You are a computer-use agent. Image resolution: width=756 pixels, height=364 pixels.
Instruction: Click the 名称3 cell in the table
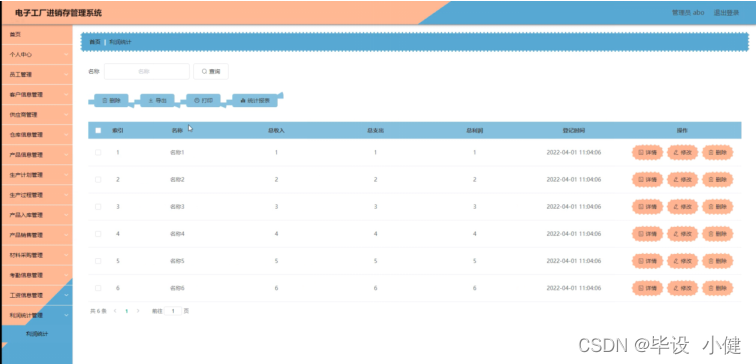[x=177, y=206]
